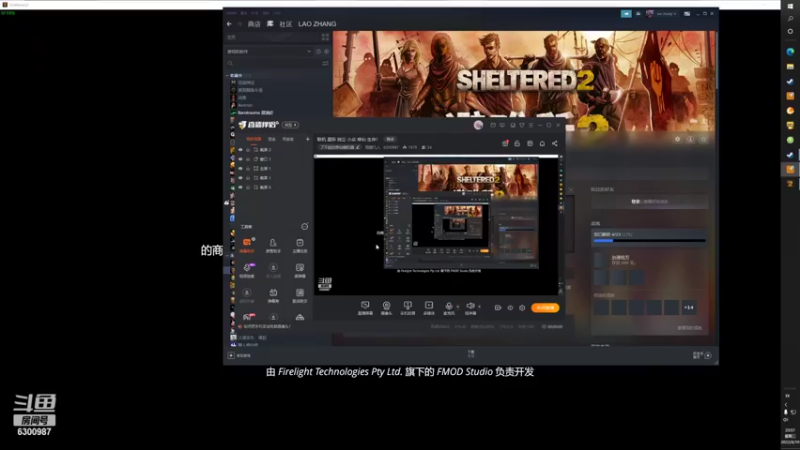
Task: Click the Steam library vertical scrollbar
Action: (x=716, y=61)
